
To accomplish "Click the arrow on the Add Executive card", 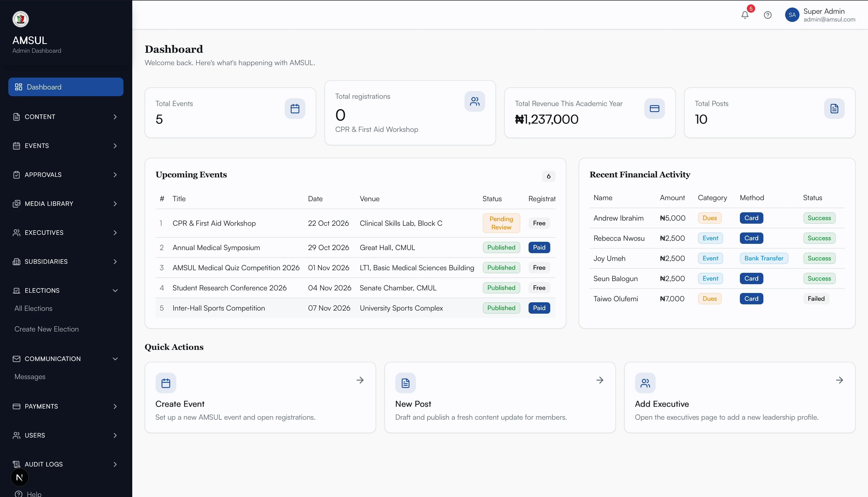I will [839, 380].
